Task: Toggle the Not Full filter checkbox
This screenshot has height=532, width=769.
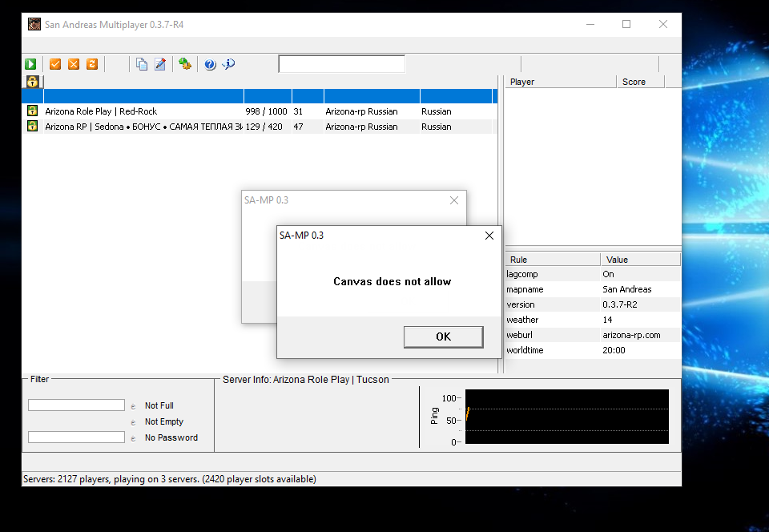Action: tap(133, 406)
